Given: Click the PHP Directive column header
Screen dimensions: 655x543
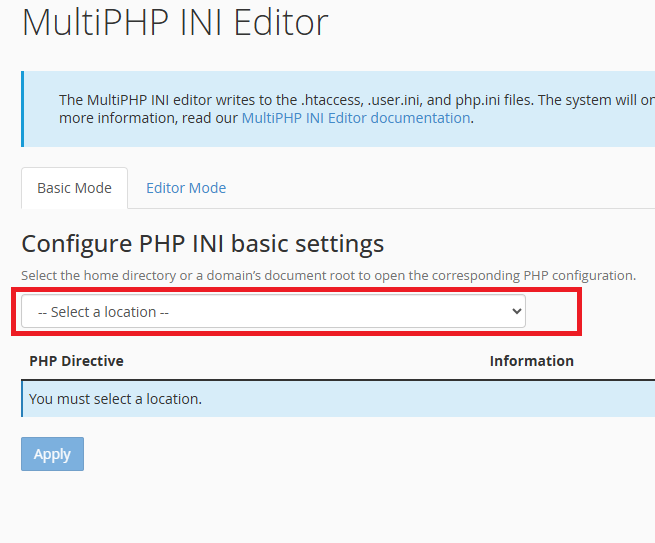Looking at the screenshot, I should [x=76, y=361].
